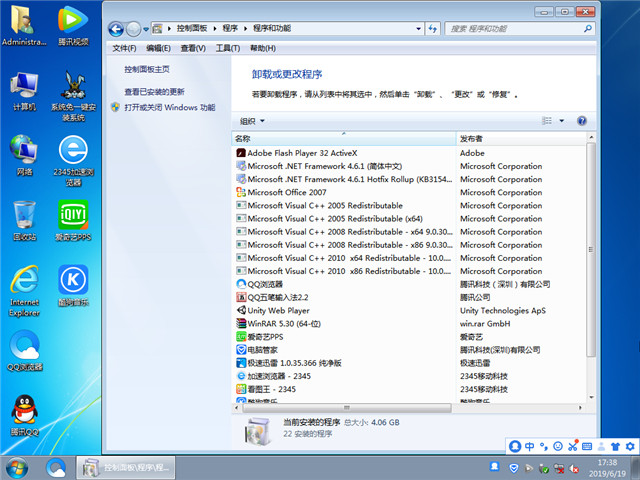Expand the address bar history dropdown

pyautogui.click(x=428, y=30)
